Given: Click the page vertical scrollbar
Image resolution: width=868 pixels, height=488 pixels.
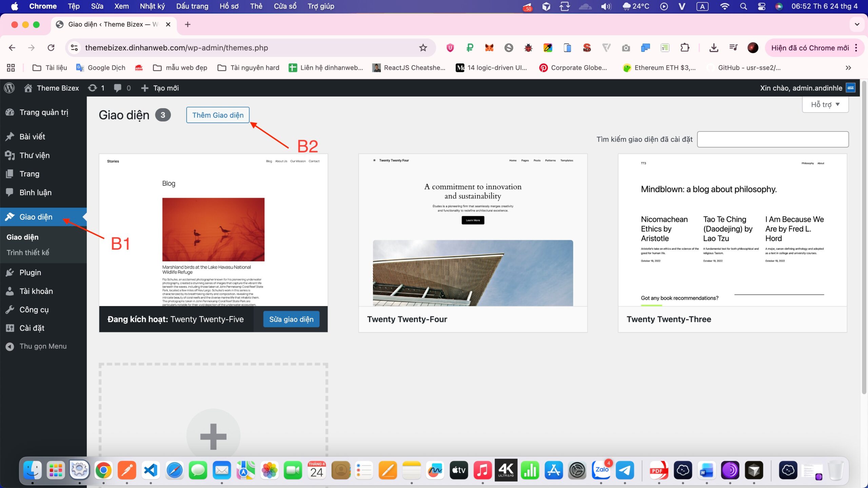Looking at the screenshot, I should 864,237.
